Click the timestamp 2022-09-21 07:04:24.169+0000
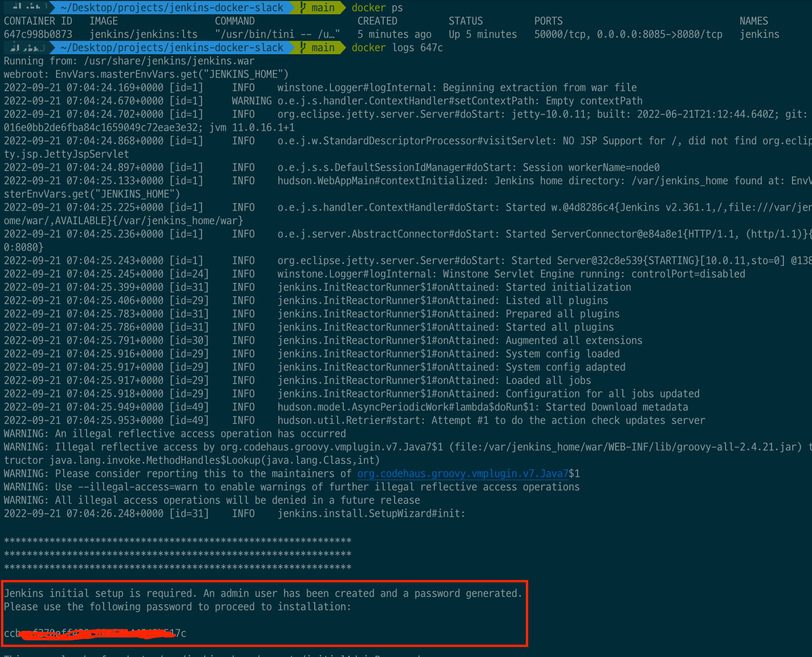 click(x=84, y=87)
